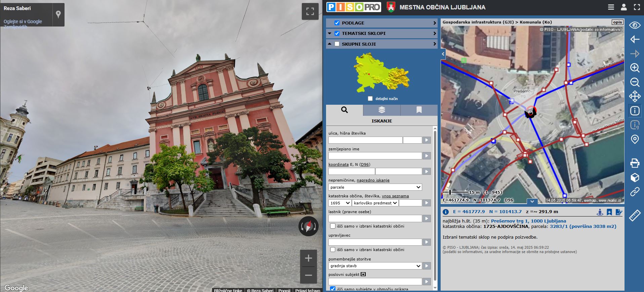Expand the TEMATSKI SKLOPI section arrow
Screen dimensions: 644x292
435,33
